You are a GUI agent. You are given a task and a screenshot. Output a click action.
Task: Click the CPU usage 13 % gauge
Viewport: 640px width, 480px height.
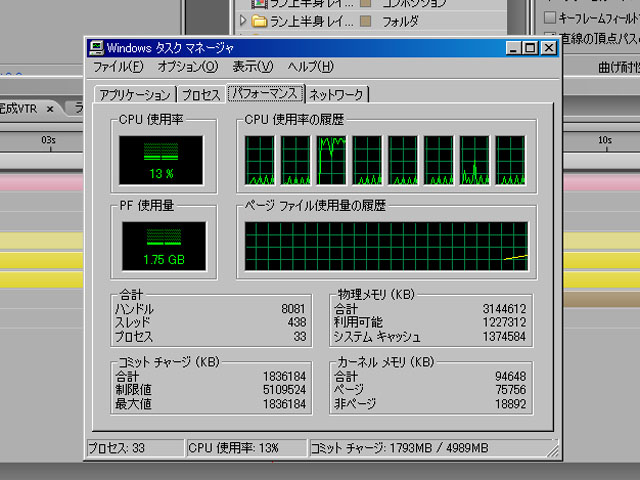coord(161,160)
